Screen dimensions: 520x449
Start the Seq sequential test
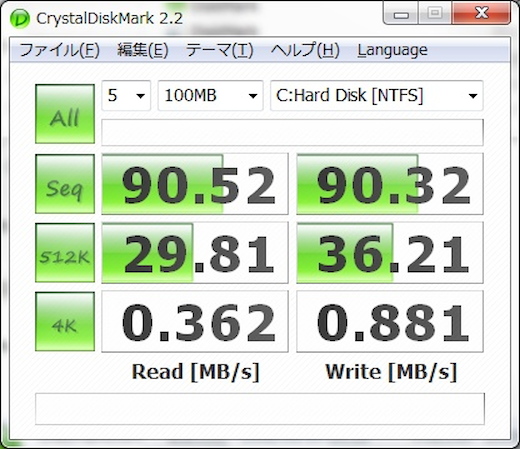[65, 184]
